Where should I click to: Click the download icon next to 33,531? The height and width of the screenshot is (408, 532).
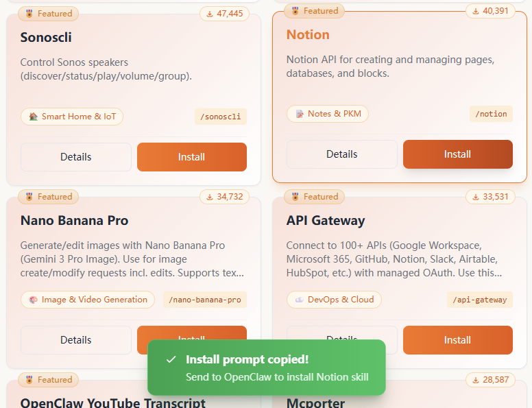[476, 197]
